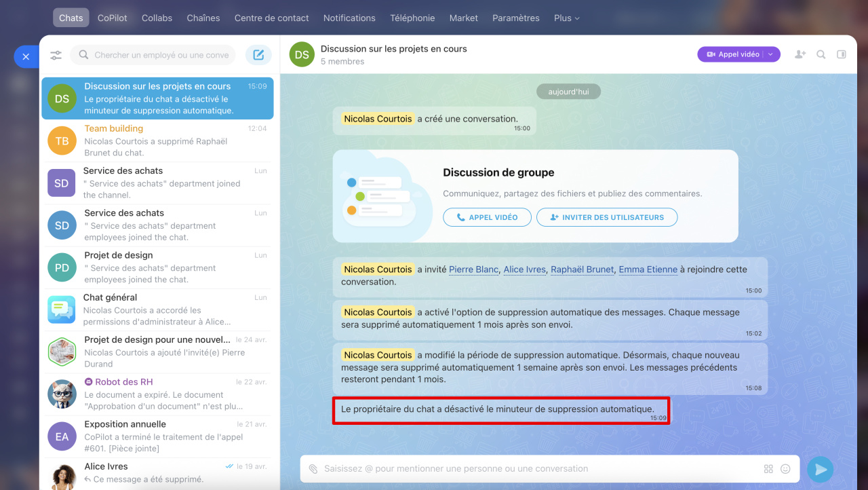Click the EA avatar of Exposition annuelle
The height and width of the screenshot is (490, 868).
pyautogui.click(x=62, y=436)
